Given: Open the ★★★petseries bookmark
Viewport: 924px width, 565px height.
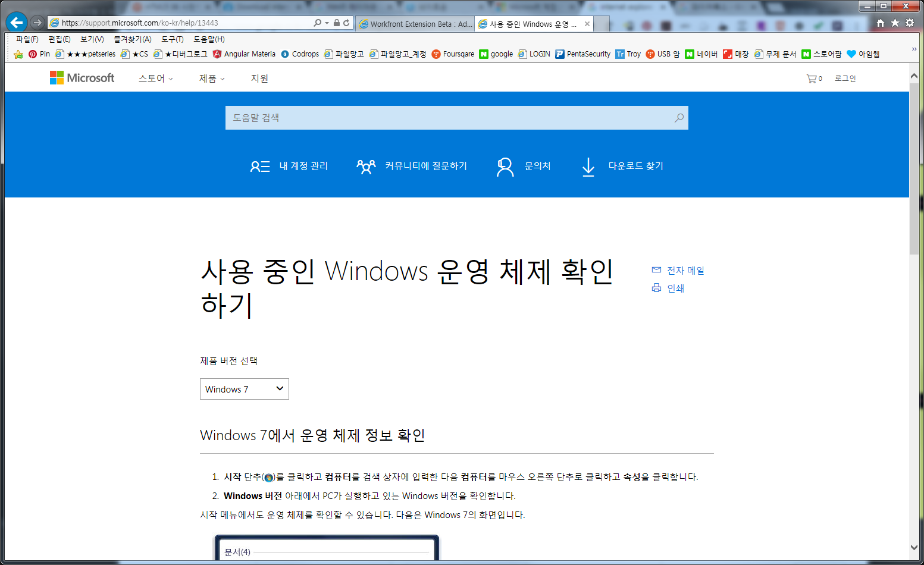Looking at the screenshot, I should tap(85, 54).
